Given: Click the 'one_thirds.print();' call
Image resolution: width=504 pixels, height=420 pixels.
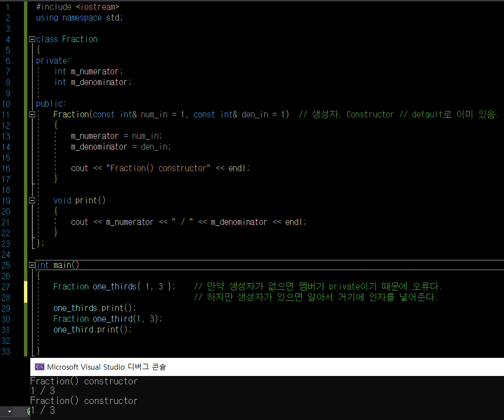Looking at the screenshot, I should point(95,308).
